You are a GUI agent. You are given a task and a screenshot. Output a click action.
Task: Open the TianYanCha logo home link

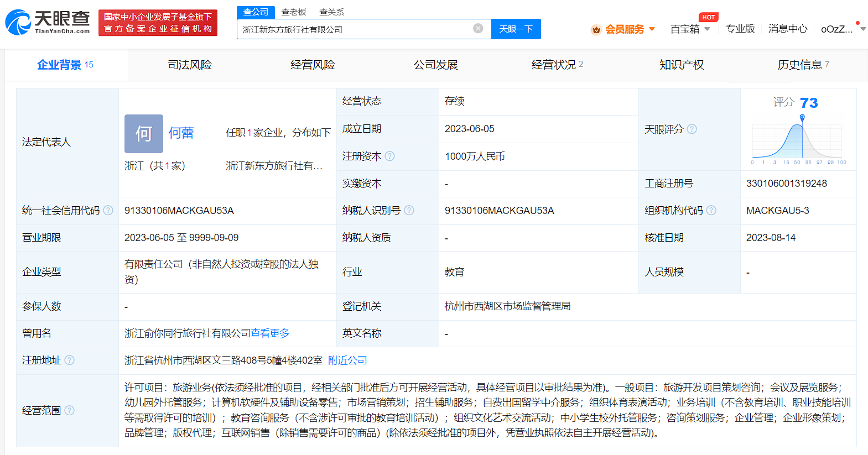(x=48, y=22)
